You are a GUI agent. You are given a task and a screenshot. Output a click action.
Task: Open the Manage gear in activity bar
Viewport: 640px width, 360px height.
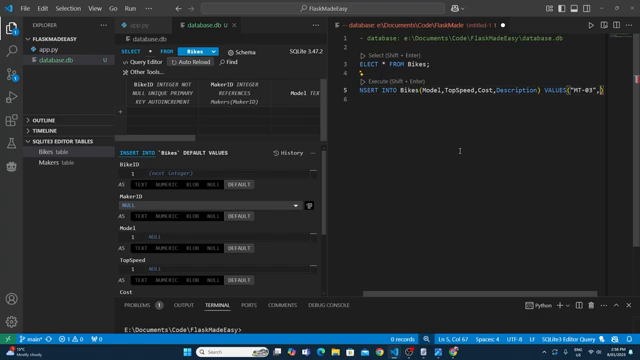(11, 322)
